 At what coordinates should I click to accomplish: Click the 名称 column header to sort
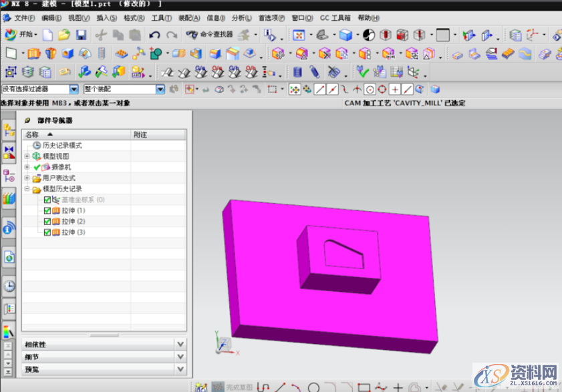[x=32, y=134]
